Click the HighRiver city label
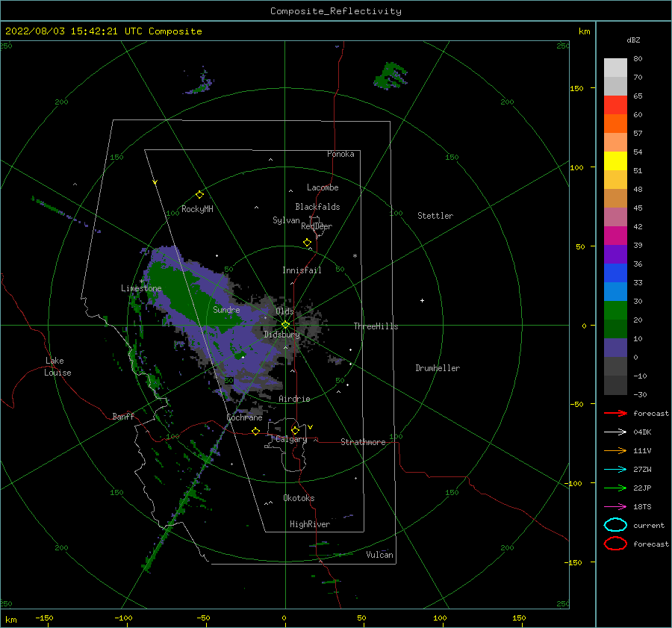Image resolution: width=672 pixels, height=628 pixels. [310, 524]
